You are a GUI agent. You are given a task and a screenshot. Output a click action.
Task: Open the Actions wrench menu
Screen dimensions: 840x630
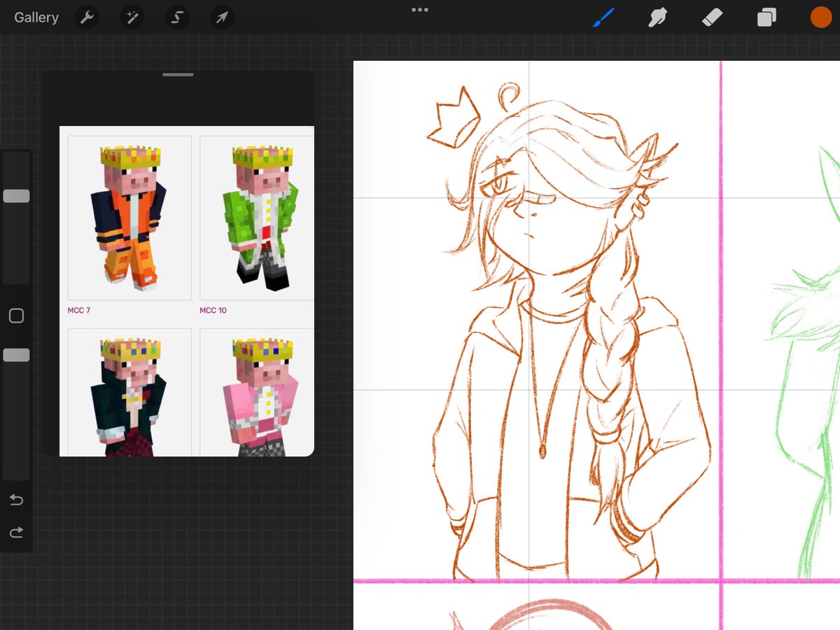pyautogui.click(x=86, y=17)
